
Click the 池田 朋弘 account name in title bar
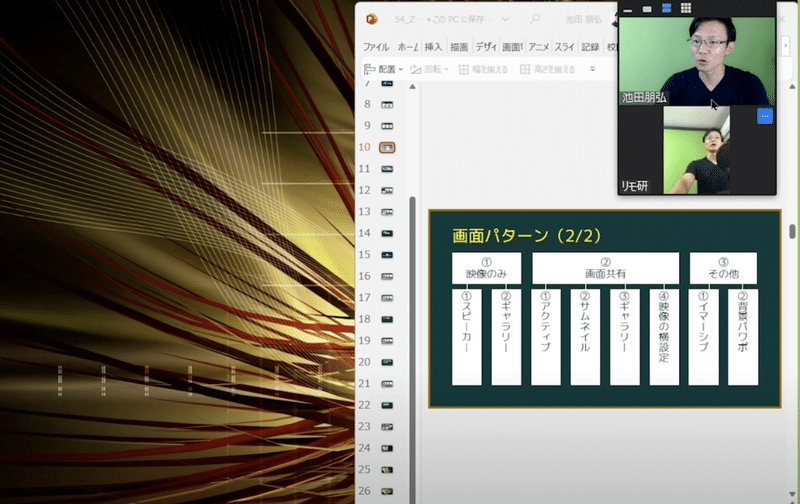[x=584, y=19]
